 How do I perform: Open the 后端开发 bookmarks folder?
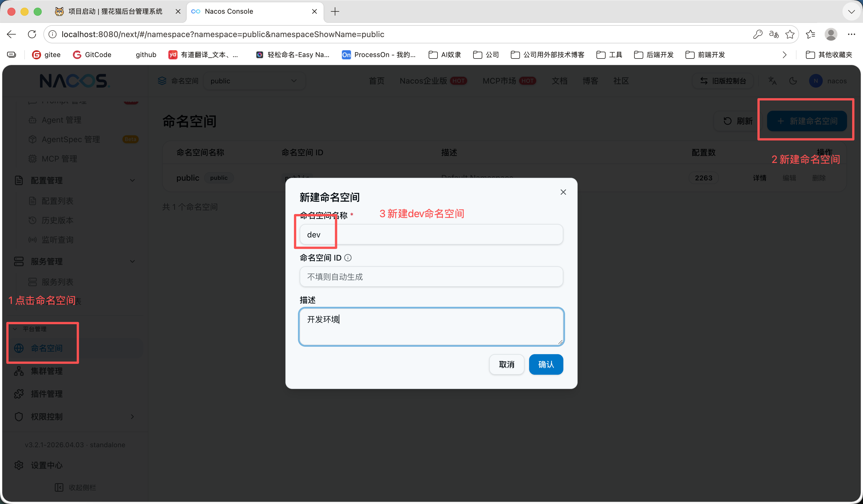(654, 55)
